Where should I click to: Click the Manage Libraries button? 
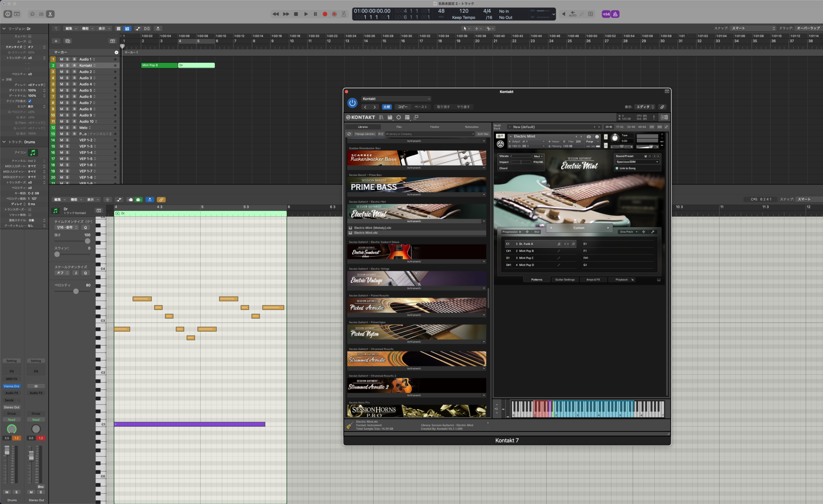coord(365,134)
